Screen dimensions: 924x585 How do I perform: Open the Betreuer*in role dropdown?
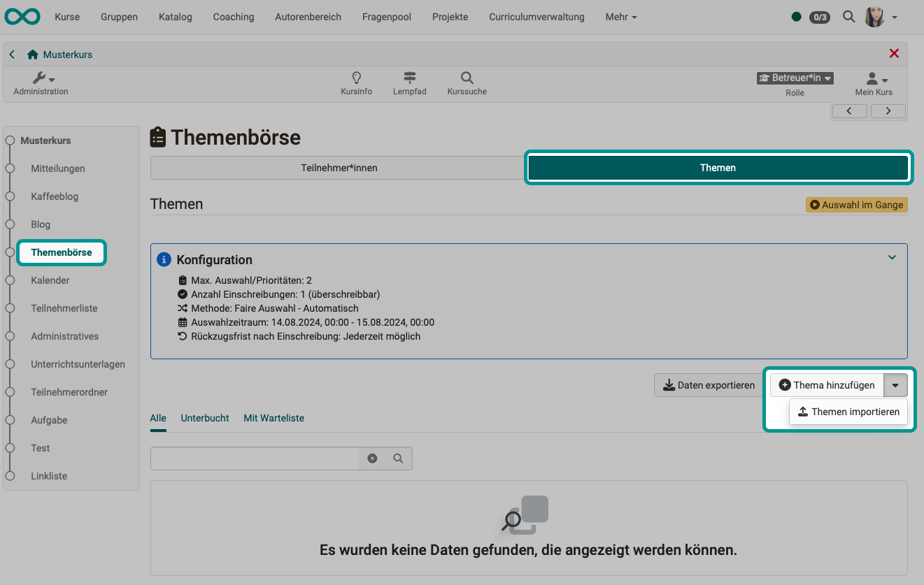click(x=795, y=78)
